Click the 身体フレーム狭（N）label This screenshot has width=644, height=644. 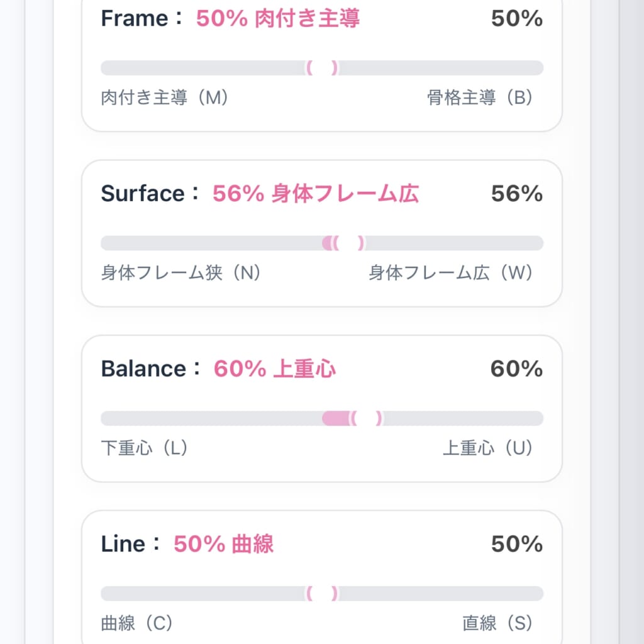[181, 273]
